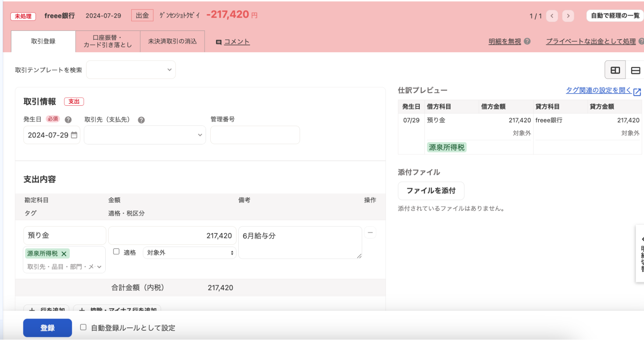Switch to 口座振替・カード引き落とし tab
Image resolution: width=644 pixels, height=340 pixels.
108,41
